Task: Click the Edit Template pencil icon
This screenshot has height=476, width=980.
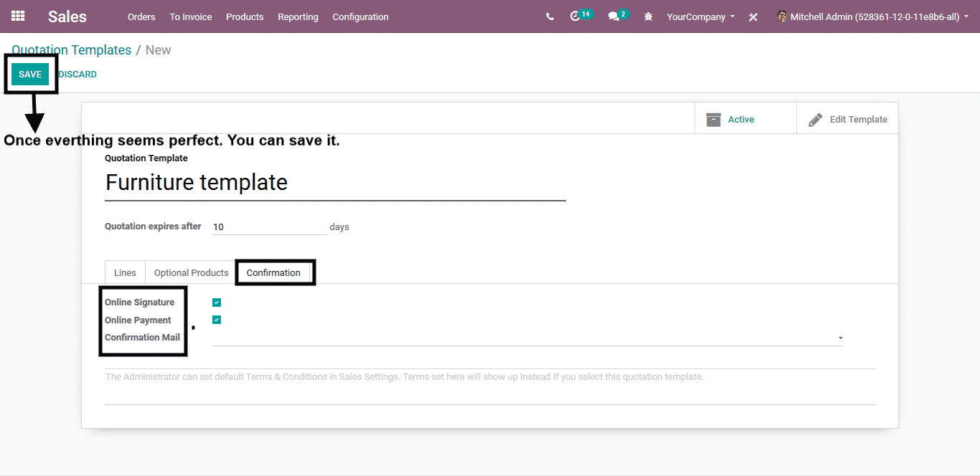Action: (815, 120)
